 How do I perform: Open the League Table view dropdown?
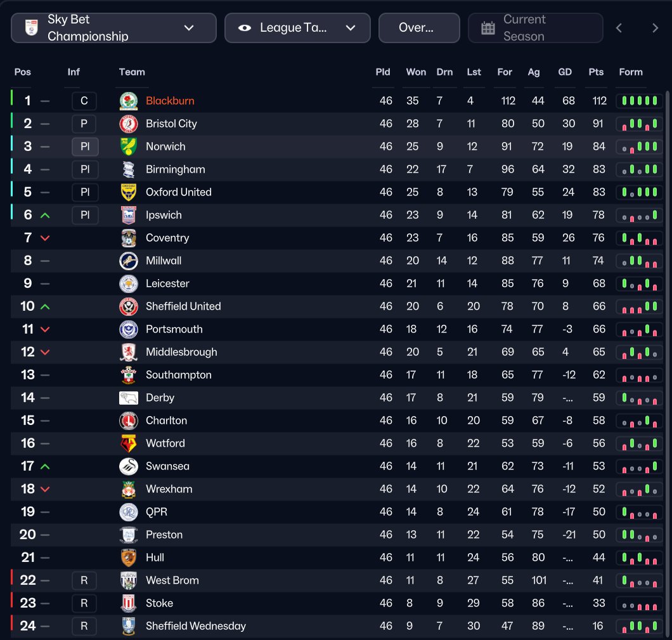click(297, 28)
